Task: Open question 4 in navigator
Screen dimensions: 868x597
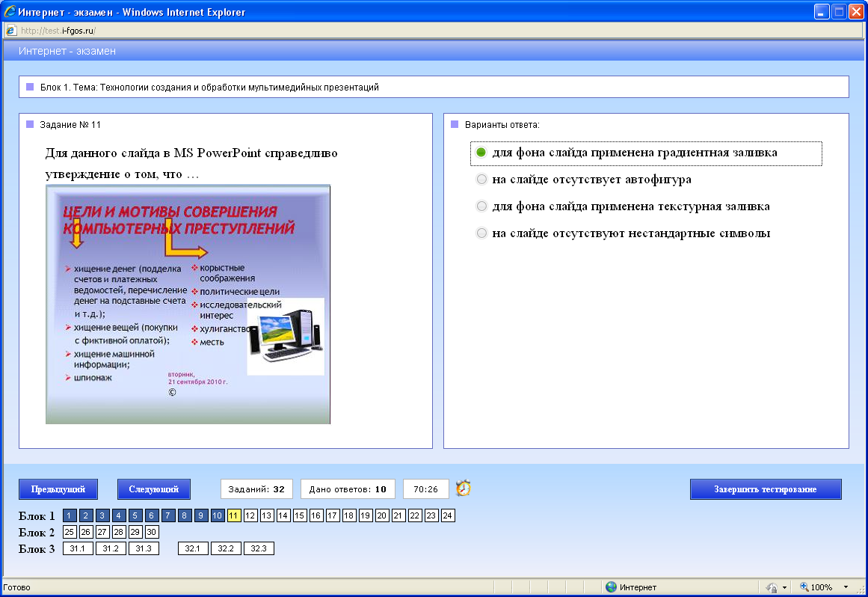Action: (118, 515)
